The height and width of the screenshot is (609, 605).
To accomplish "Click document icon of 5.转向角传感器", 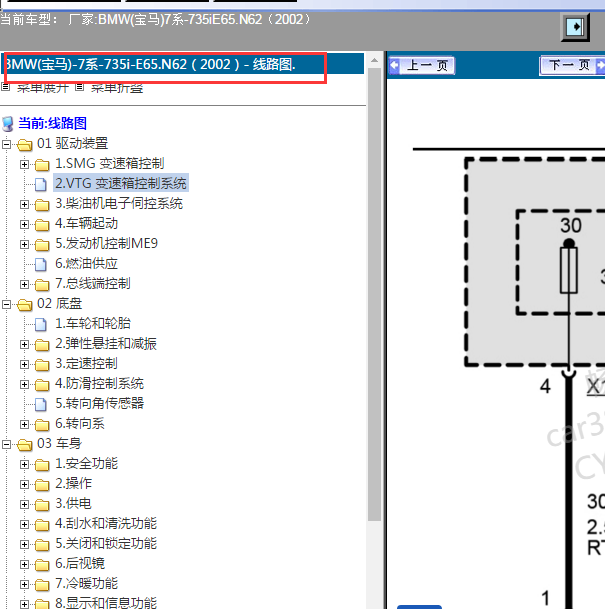I will pyautogui.click(x=41, y=405).
